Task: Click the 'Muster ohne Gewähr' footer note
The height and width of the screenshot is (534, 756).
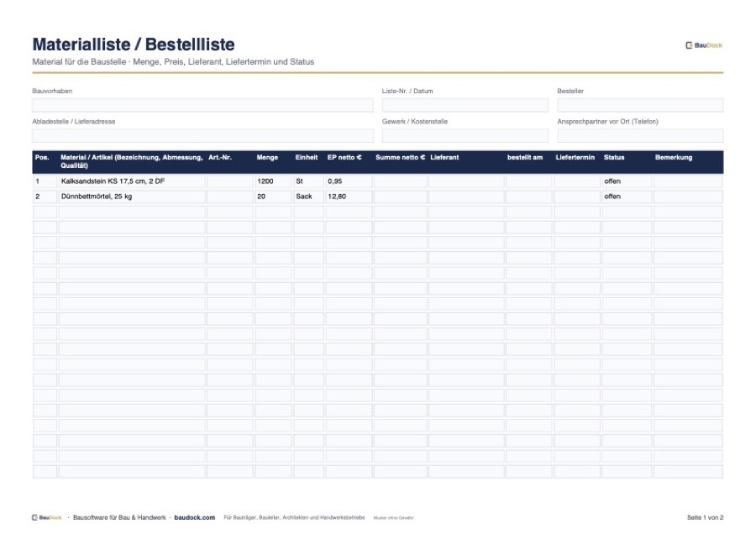Action: (393, 518)
